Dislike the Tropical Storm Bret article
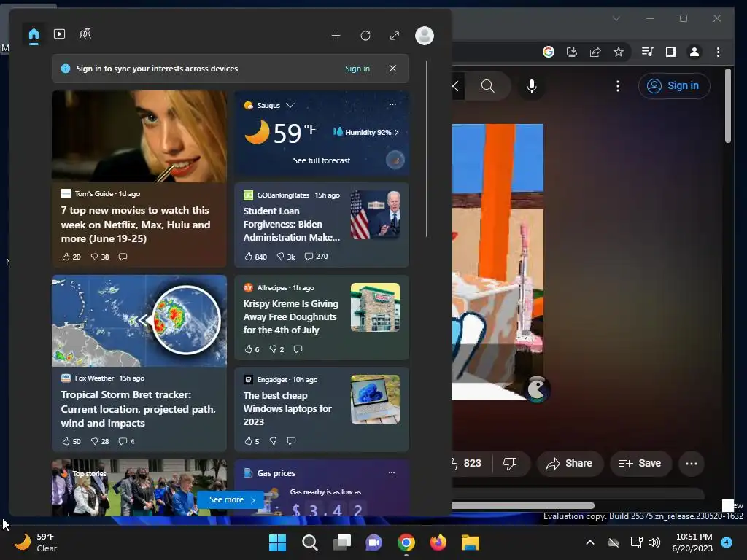Screen dimensions: 747x560 (100, 441)
